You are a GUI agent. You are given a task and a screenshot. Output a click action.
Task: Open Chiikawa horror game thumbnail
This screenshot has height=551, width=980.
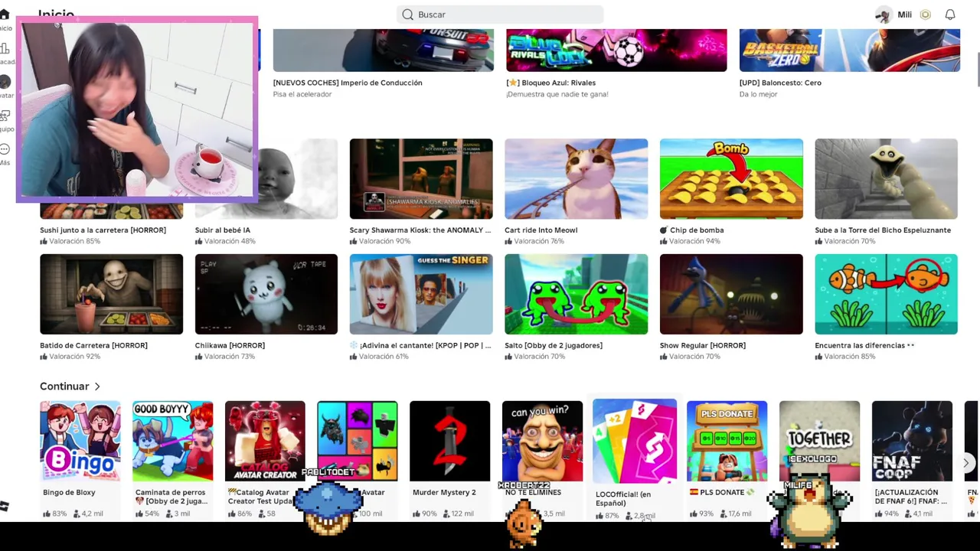coord(266,295)
